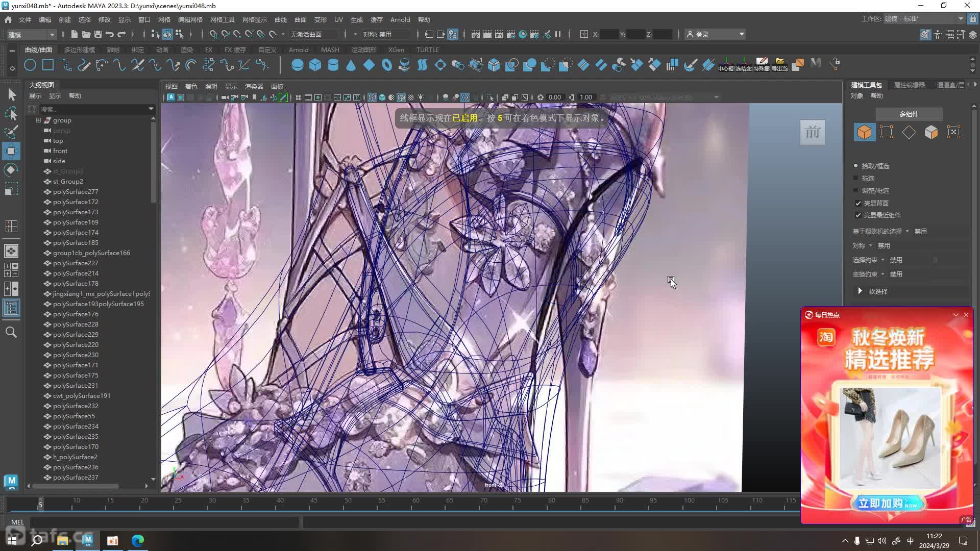
Task: Open the 建模 menu set dropdown
Action: 31,34
